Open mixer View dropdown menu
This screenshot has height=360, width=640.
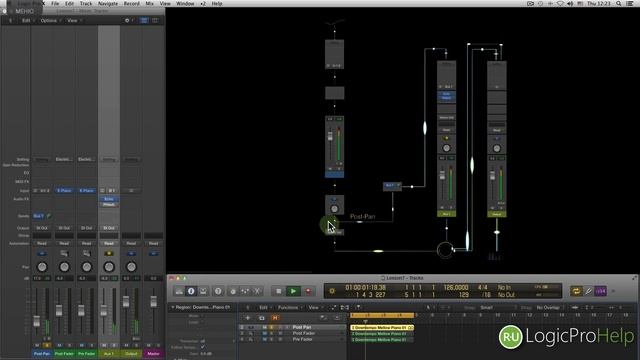pyautogui.click(x=73, y=20)
